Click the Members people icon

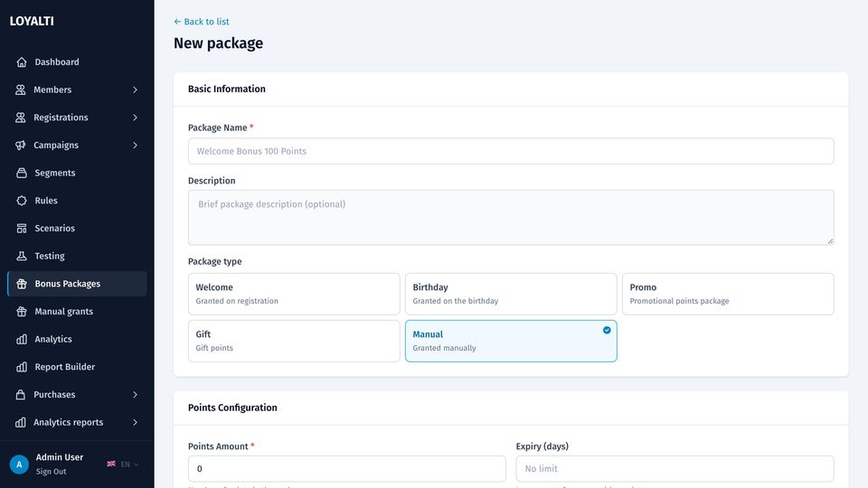(21, 89)
